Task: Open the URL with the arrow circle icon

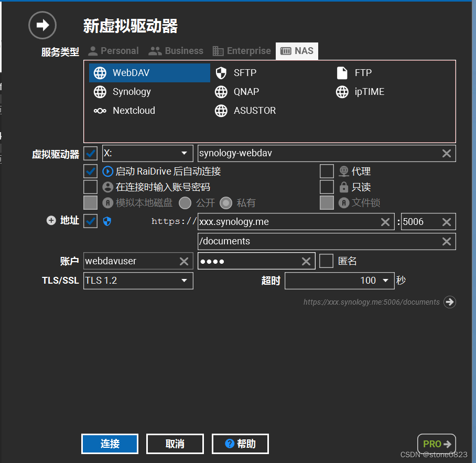Action: (x=450, y=302)
